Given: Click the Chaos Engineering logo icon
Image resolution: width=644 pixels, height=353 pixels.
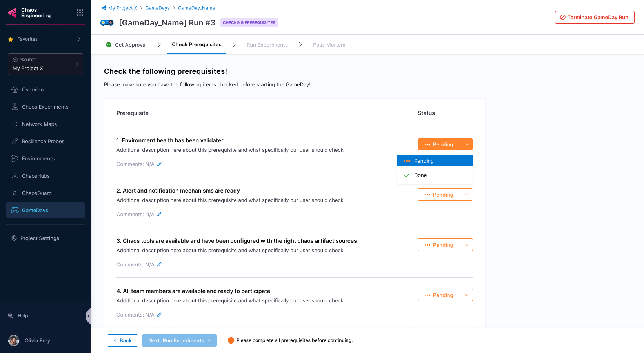Looking at the screenshot, I should [x=13, y=13].
